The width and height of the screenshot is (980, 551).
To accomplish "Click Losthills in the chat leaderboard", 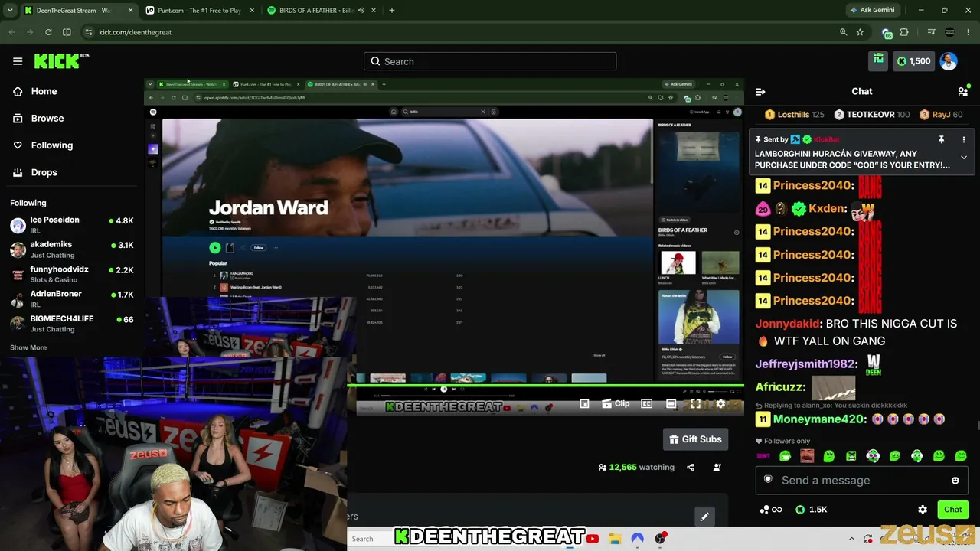I will coord(794,115).
